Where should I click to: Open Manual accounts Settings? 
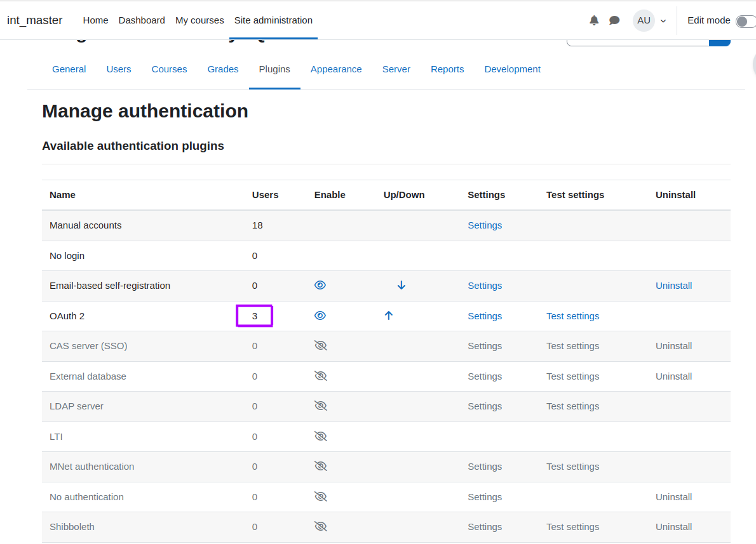click(x=485, y=225)
